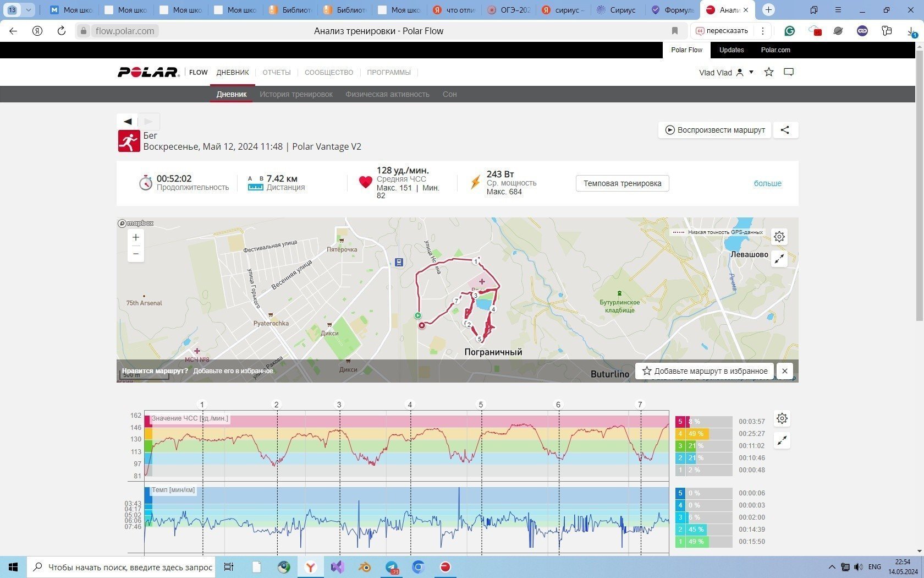
Task: Click the route start marker on map
Action: click(x=418, y=315)
